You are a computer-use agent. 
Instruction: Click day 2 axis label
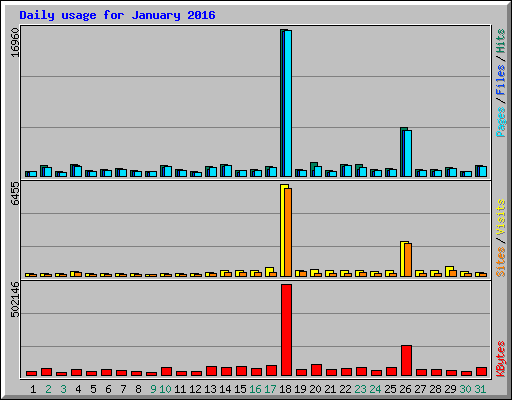48,389
